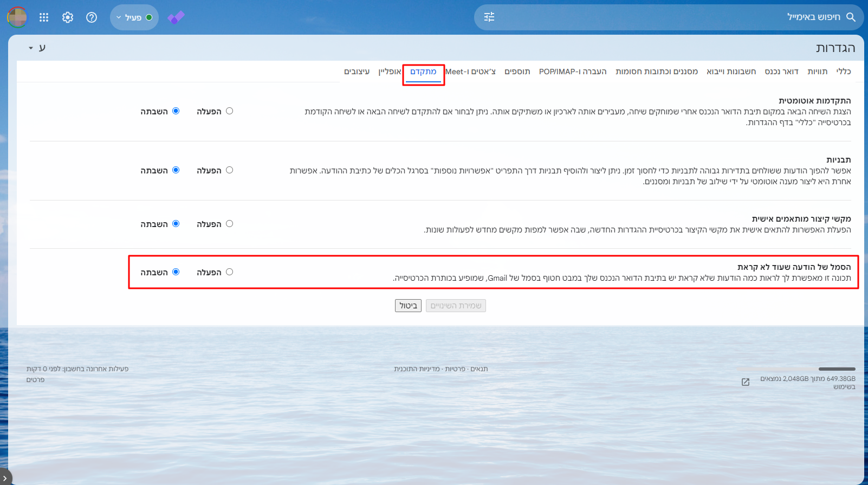This screenshot has height=485, width=868.
Task: Open Program Policies (מדיניות התוכנית) link
Action: (417, 369)
